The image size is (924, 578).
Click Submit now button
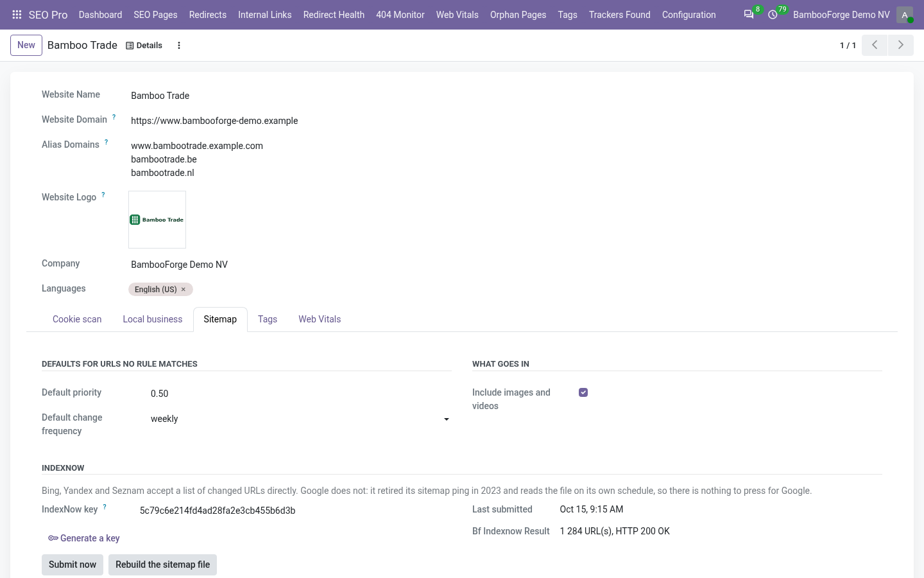[73, 565]
